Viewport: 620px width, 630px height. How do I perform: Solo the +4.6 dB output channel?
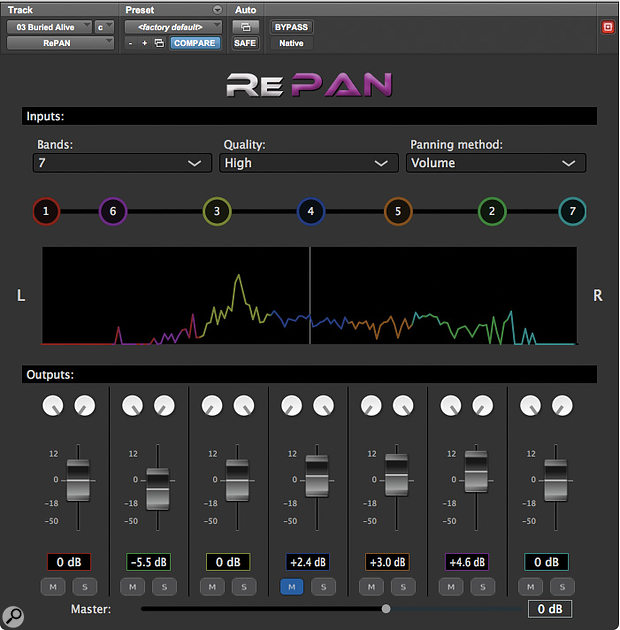[483, 587]
